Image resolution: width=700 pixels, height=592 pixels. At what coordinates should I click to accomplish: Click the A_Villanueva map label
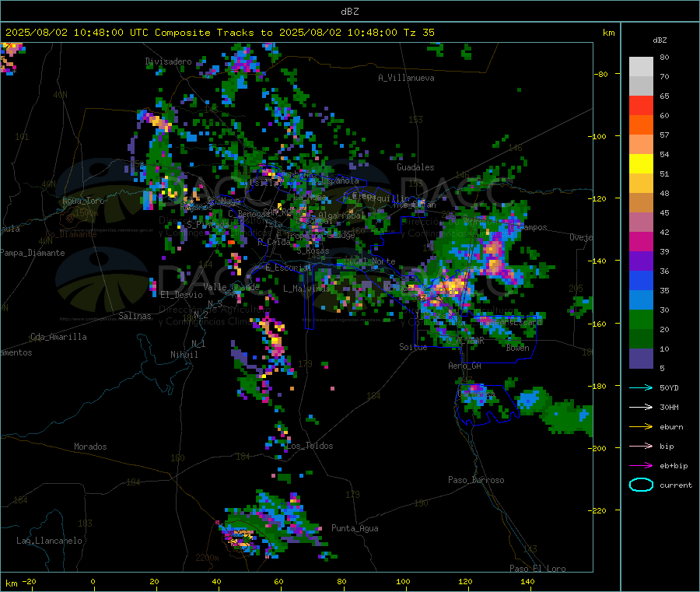click(406, 78)
